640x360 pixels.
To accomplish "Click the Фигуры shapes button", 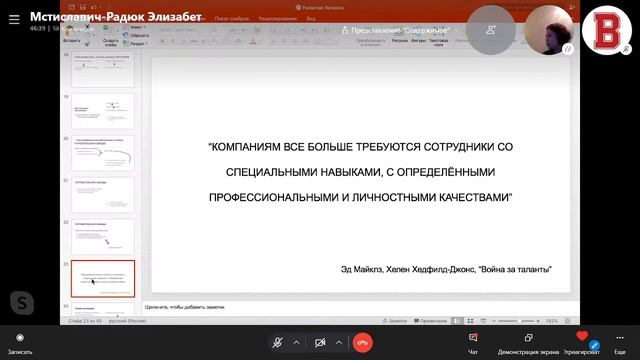I will (x=418, y=36).
